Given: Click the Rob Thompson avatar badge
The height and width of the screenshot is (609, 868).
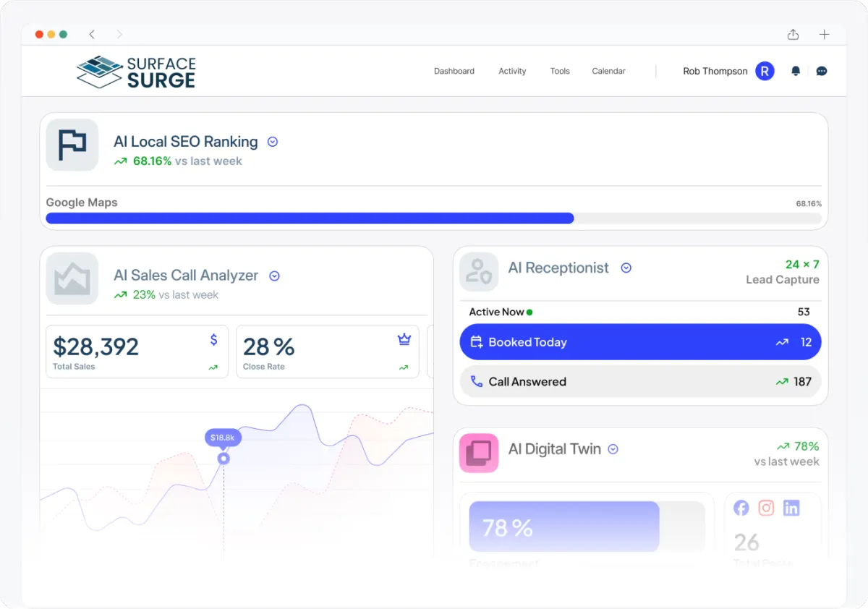Looking at the screenshot, I should coord(765,71).
